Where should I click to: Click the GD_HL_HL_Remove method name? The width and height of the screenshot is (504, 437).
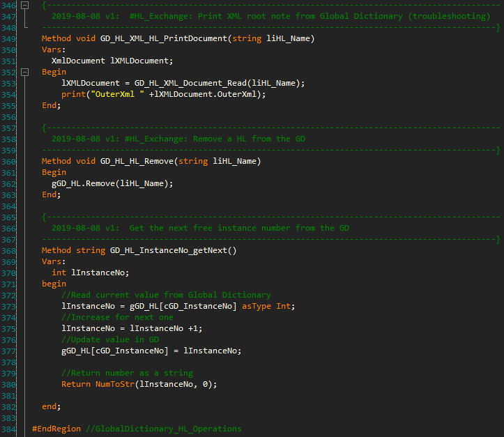coord(137,161)
